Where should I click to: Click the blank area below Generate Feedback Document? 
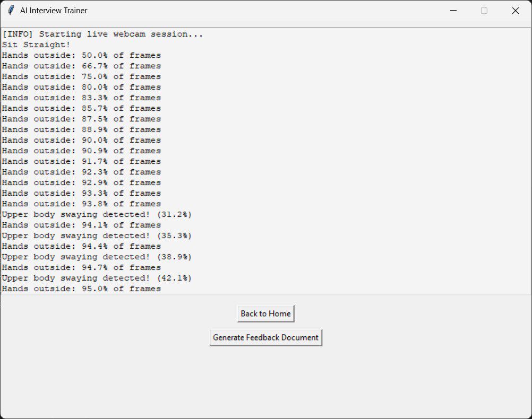click(265, 377)
